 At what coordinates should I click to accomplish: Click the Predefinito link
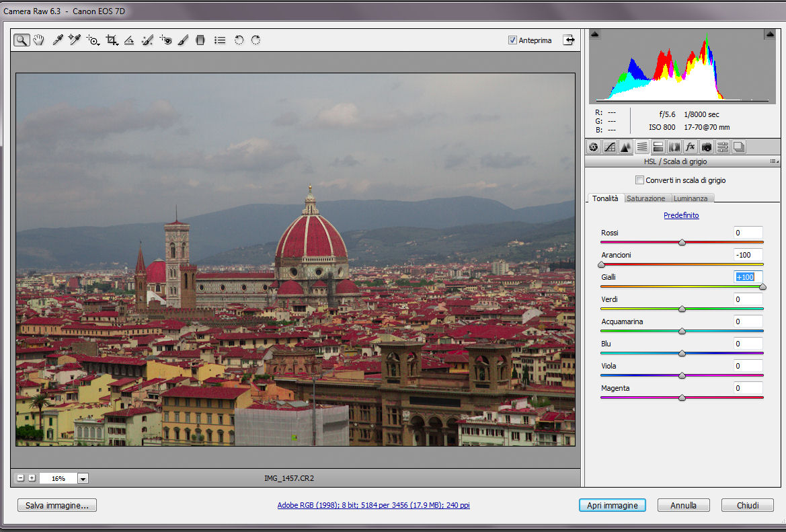coord(681,215)
